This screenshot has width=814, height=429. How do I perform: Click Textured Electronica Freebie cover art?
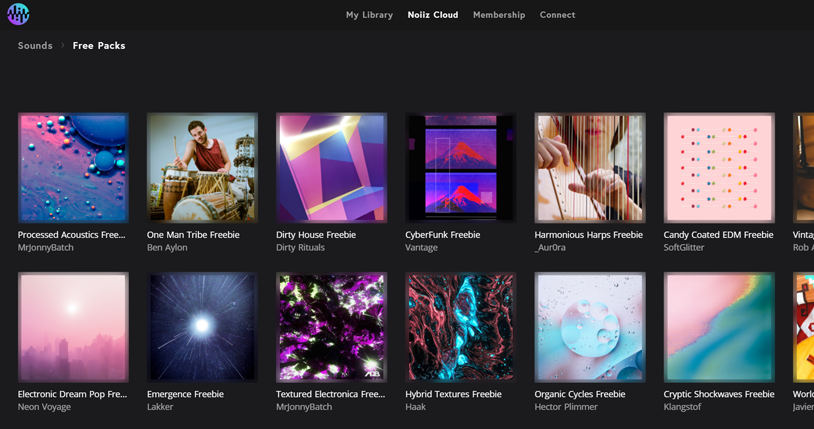[x=331, y=327]
